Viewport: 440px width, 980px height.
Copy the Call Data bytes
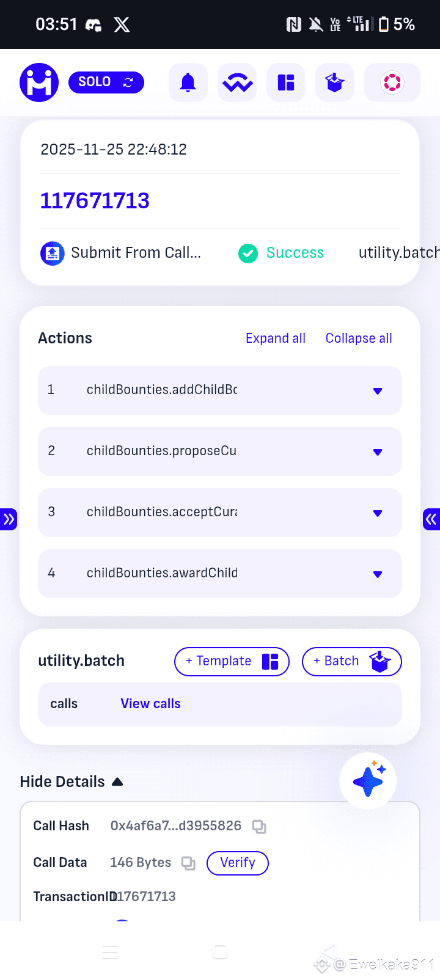[x=188, y=863]
